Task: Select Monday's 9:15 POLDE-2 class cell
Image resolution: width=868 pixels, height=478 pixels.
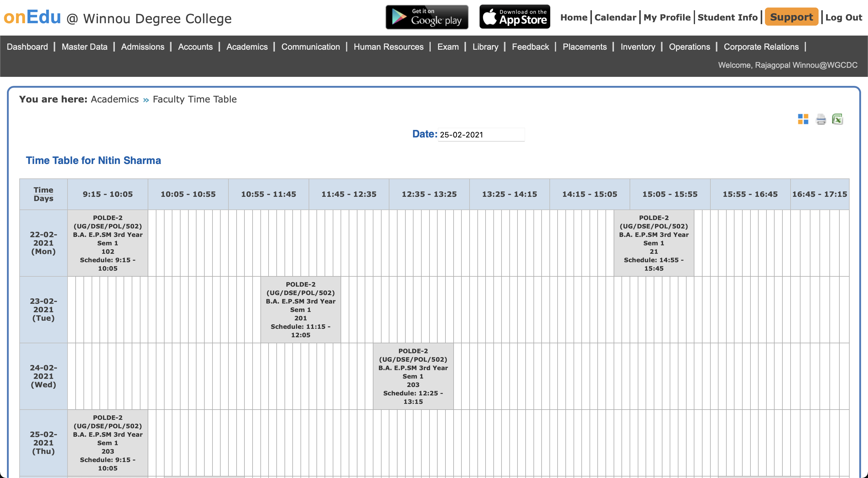Action: coord(108,243)
